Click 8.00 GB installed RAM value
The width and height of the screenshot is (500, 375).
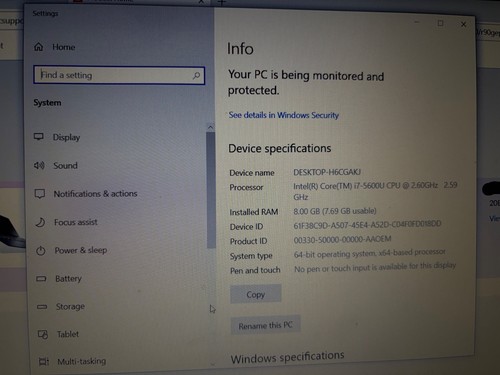[x=335, y=211]
